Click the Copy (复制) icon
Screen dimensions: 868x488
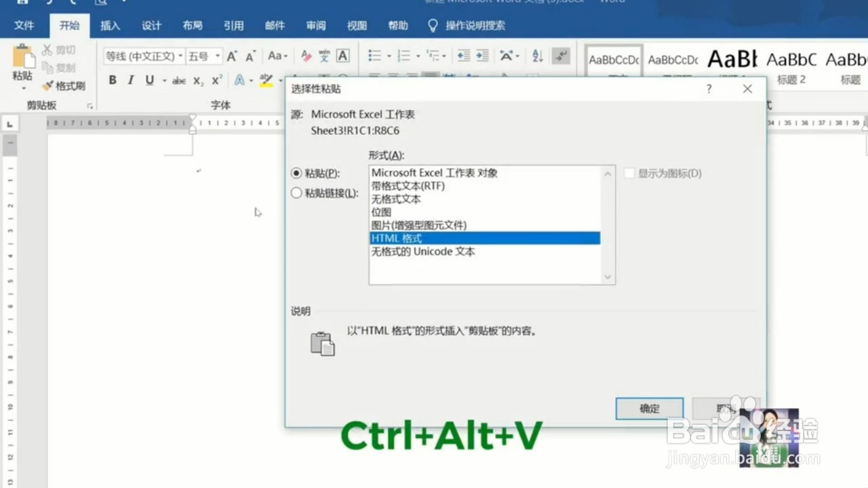(47, 68)
